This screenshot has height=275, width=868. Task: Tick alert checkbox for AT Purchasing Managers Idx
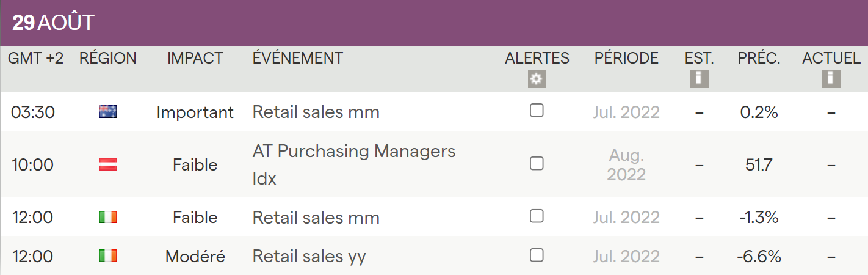[x=537, y=163]
